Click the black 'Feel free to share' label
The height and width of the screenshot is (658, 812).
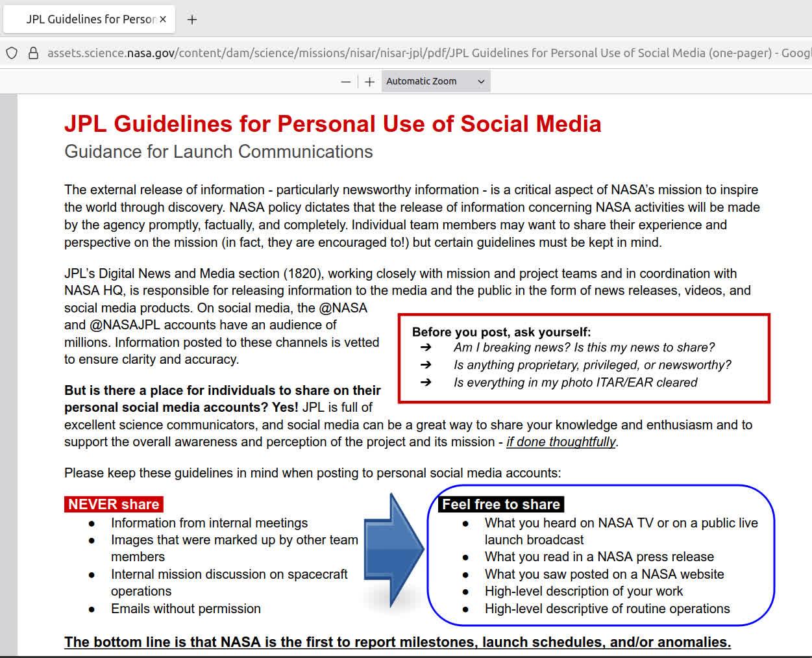pyautogui.click(x=500, y=505)
